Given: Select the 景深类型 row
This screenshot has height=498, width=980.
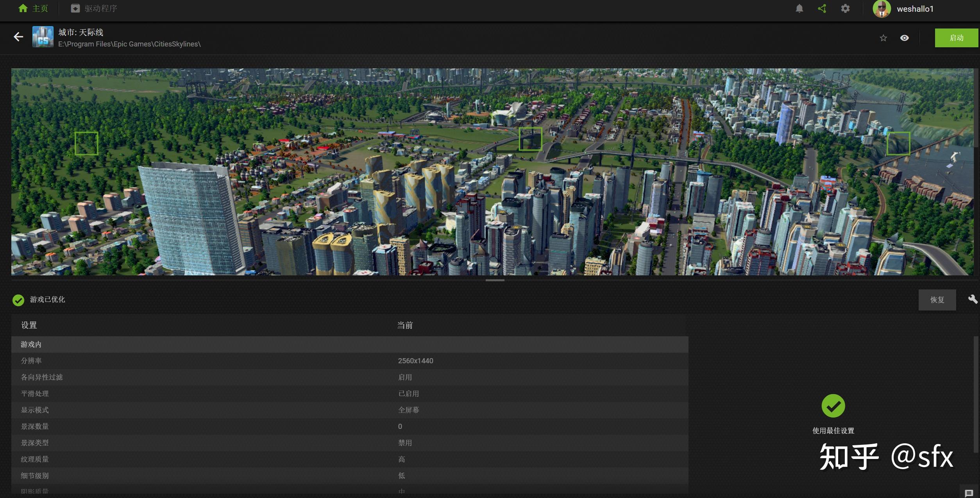Looking at the screenshot, I should coord(350,443).
